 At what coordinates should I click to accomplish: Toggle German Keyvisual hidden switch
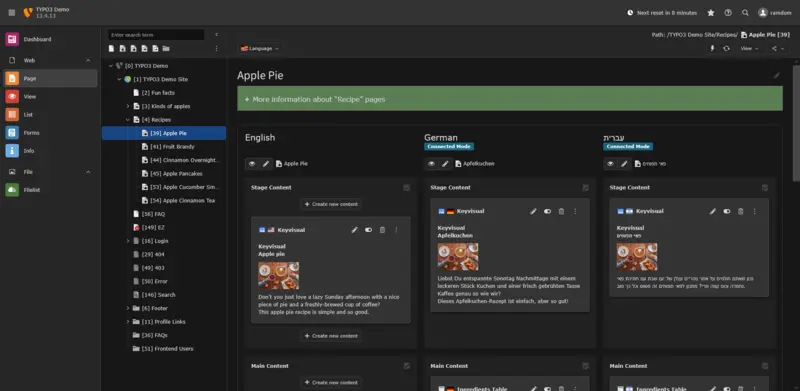547,211
